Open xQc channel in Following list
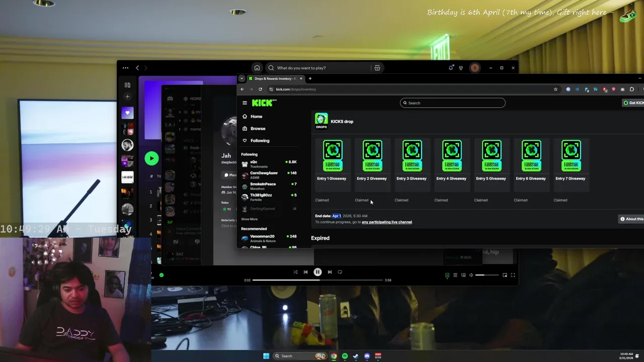This screenshot has height=362, width=644. tap(269, 163)
